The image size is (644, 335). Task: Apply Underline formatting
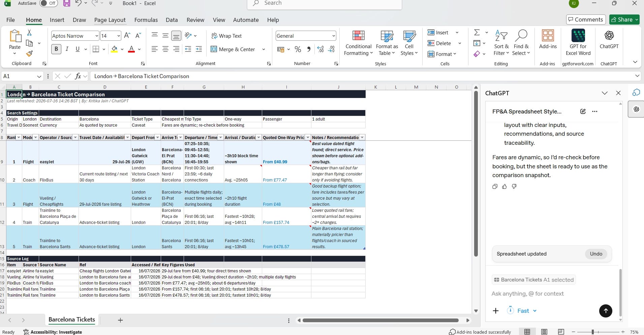point(78,49)
